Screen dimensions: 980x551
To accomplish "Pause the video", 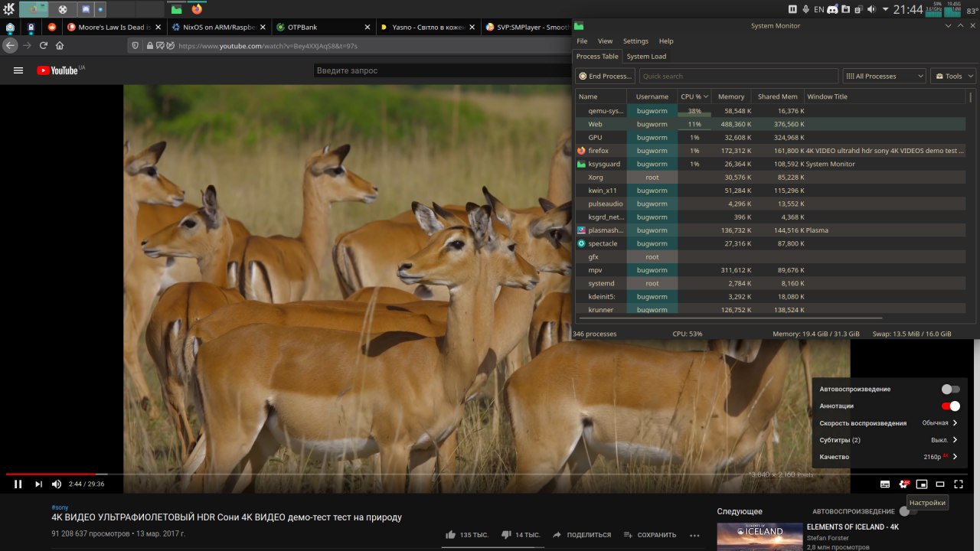I will [18, 484].
